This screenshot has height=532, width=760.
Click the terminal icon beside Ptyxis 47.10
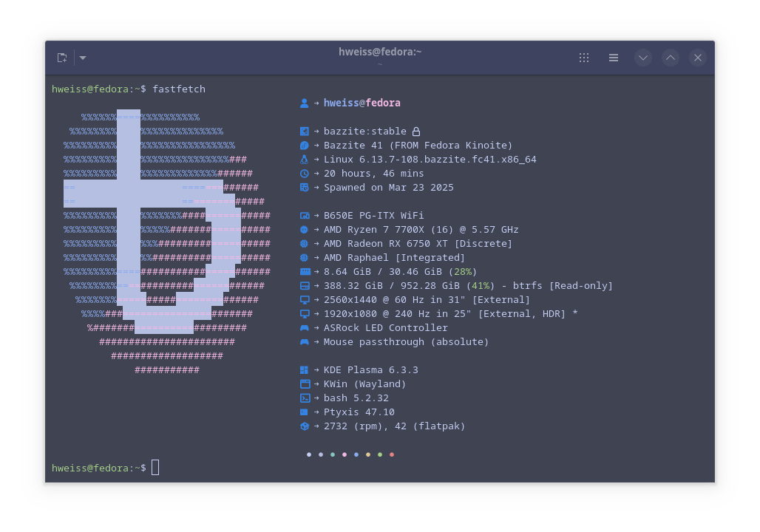coord(305,412)
